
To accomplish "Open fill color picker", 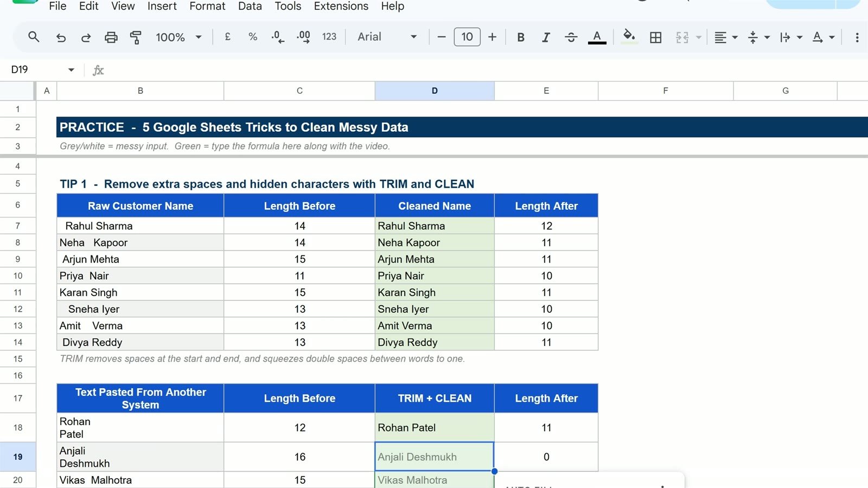I will point(629,37).
